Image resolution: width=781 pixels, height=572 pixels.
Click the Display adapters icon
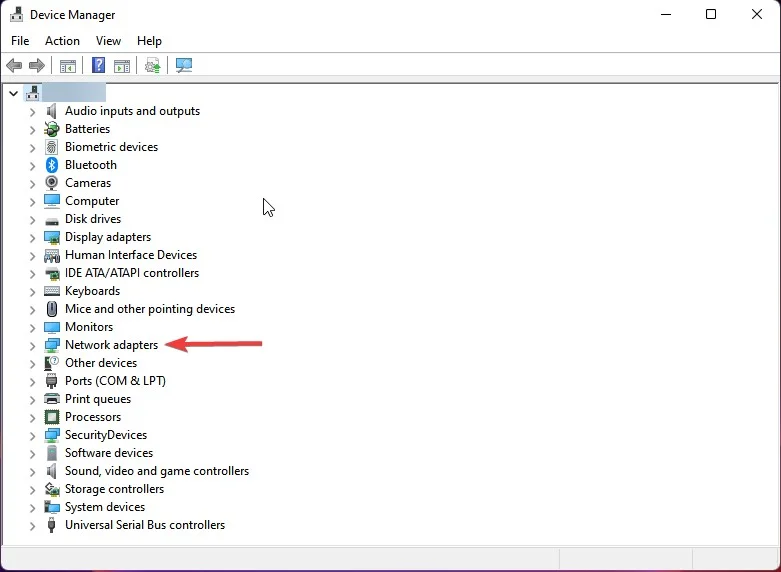[52, 237]
